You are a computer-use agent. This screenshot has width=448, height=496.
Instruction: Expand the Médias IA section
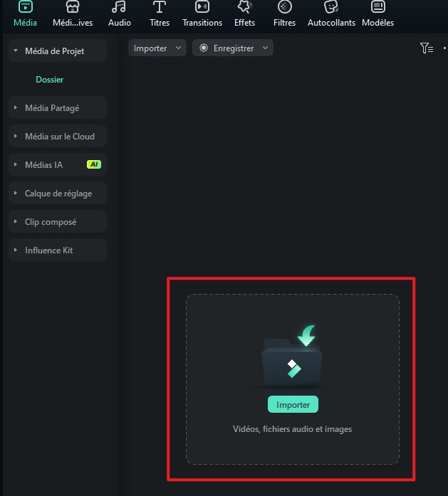(16, 164)
